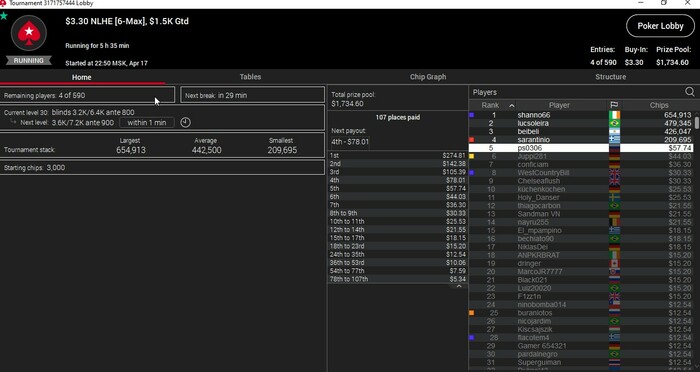Open the player search magnifier icon

coord(690,92)
